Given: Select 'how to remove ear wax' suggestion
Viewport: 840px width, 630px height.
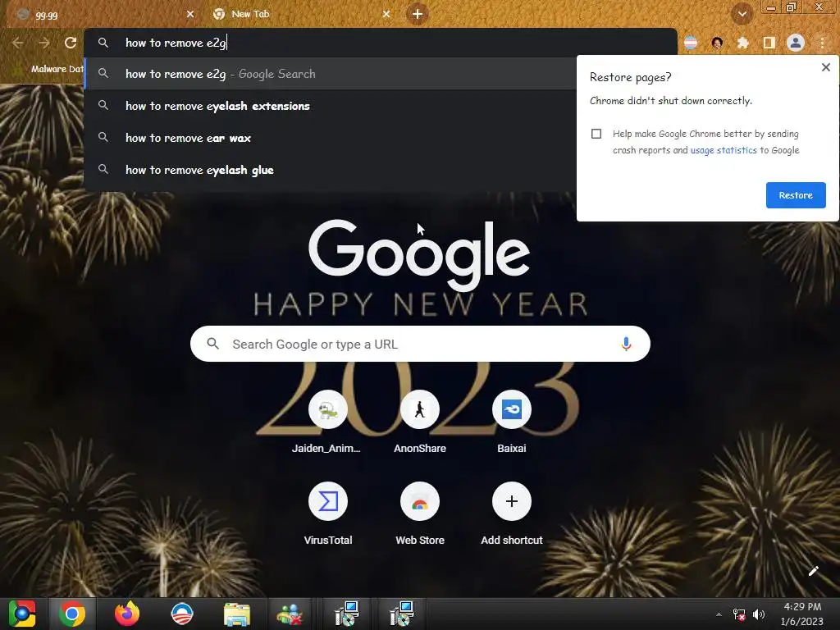Looking at the screenshot, I should tap(330, 138).
